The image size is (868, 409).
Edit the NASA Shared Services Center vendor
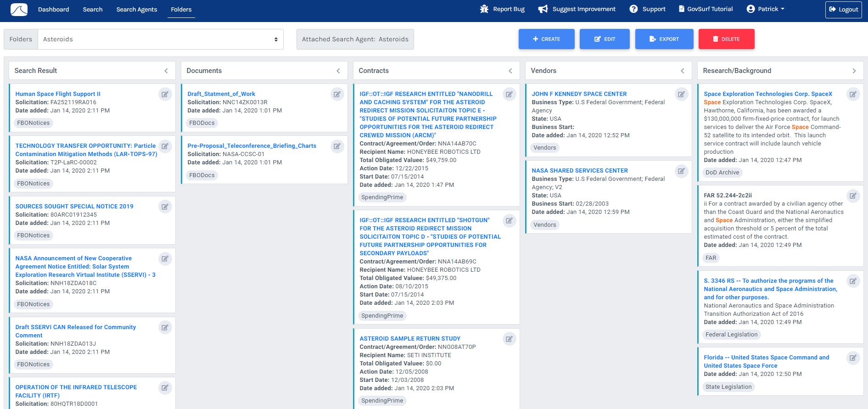pos(681,171)
